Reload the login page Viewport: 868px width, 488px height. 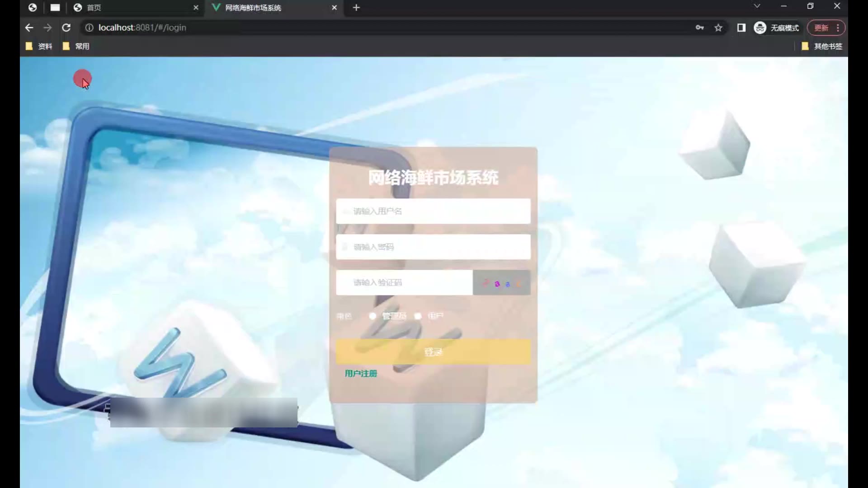pos(66,28)
